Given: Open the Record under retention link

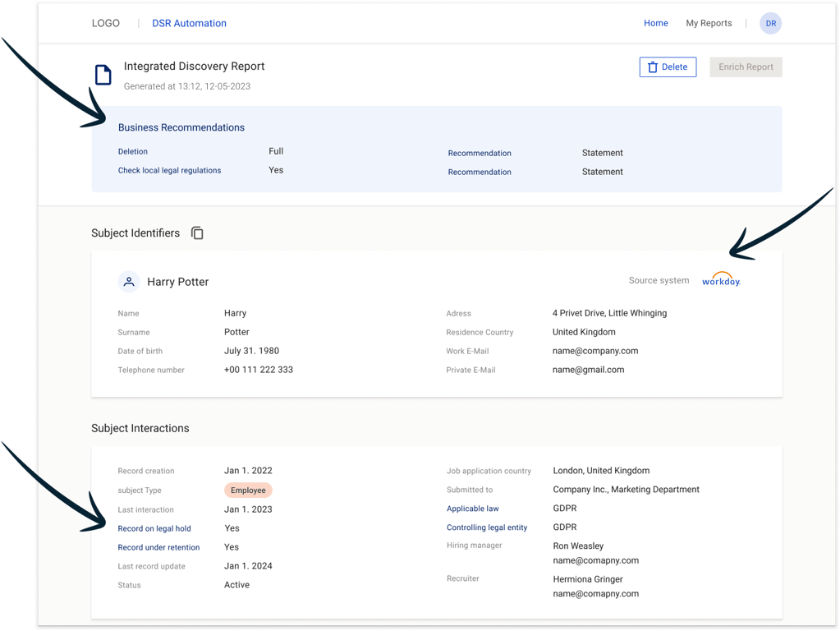Looking at the screenshot, I should [158, 548].
